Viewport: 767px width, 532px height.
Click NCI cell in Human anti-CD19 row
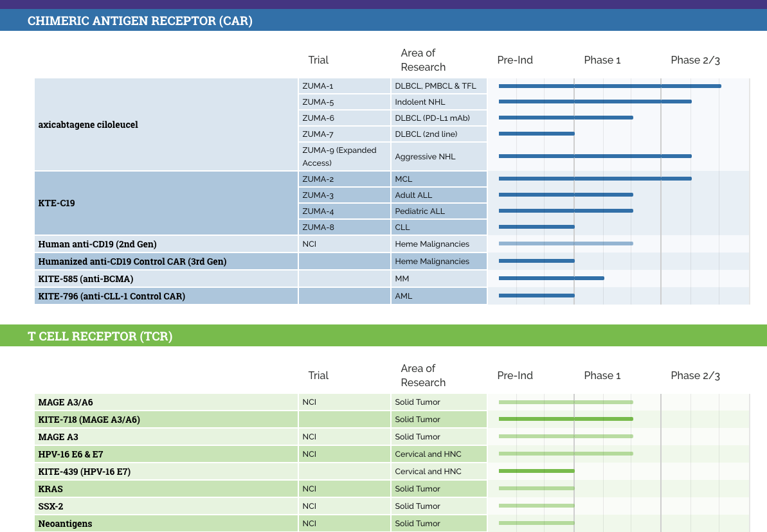coord(345,244)
